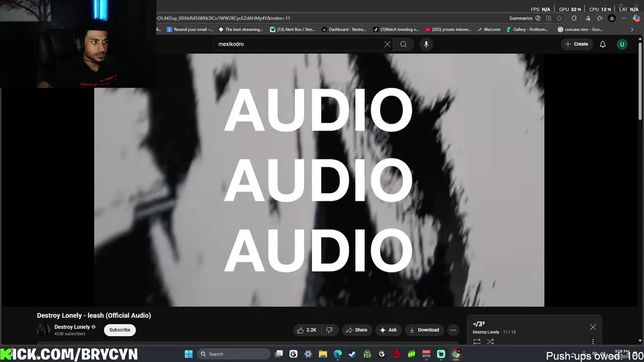Viewport: 644px width, 362px height.
Task: Toggle loop playlist
Action: click(476, 341)
